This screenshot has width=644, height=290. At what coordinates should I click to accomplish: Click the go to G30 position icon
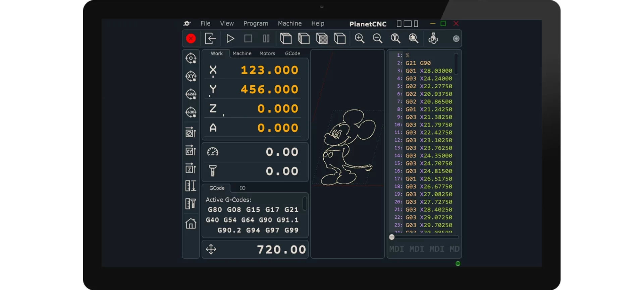pos(191,112)
